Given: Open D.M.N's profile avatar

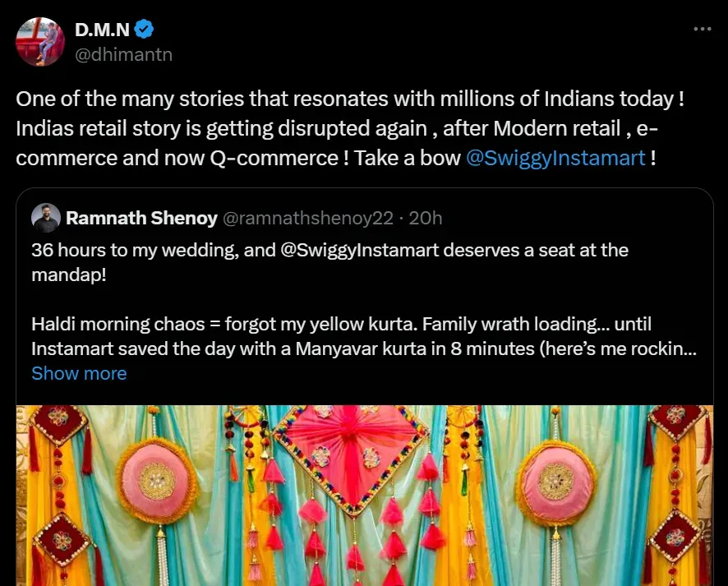Looking at the screenshot, I should 40,41.
